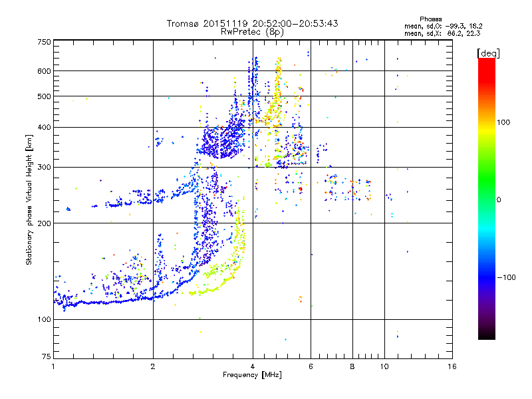Click the "Stationary phase Virtual Height [km]" axis label
Image resolution: width=532 pixels, height=399 pixels.
click(x=29, y=200)
